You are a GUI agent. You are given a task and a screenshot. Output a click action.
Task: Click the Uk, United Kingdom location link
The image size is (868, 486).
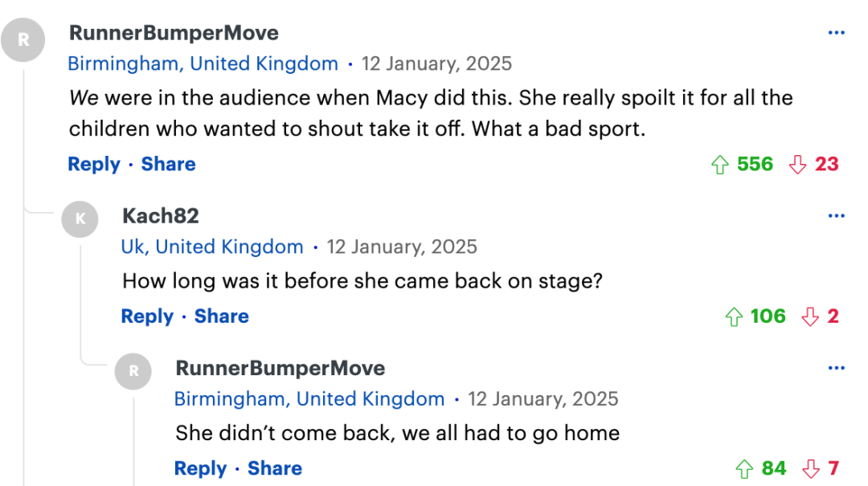tap(212, 247)
